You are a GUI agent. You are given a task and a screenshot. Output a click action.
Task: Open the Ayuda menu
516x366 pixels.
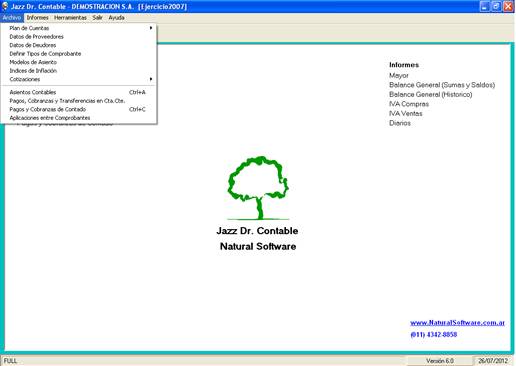click(x=116, y=18)
